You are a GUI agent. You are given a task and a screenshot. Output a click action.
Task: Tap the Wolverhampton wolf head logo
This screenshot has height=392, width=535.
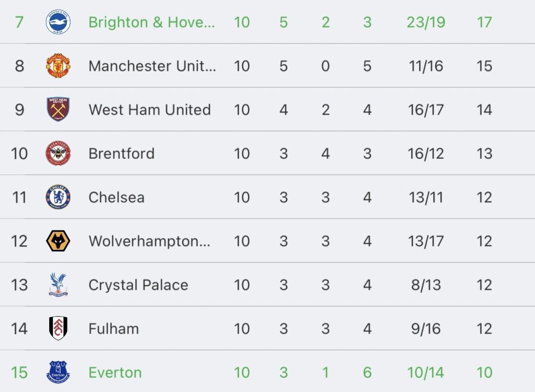[58, 241]
